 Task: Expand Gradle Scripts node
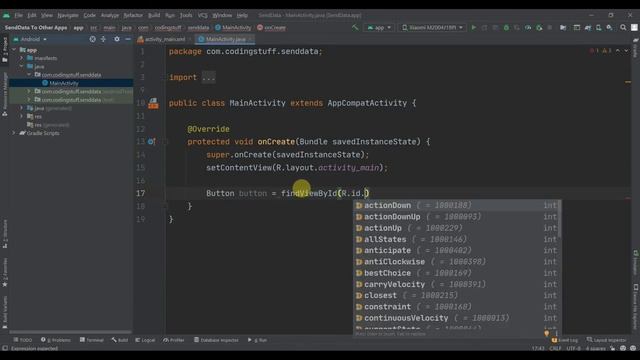14,133
